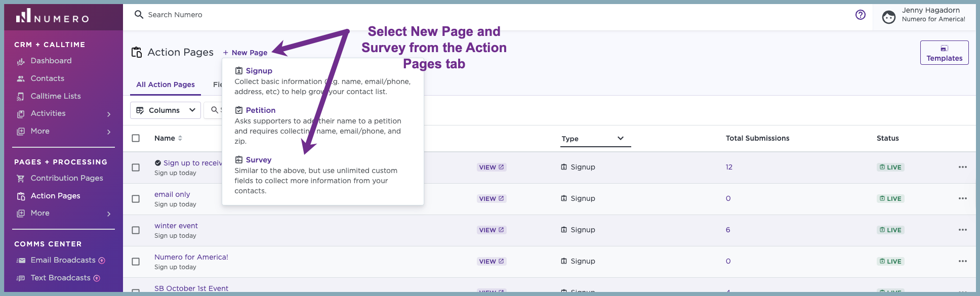This screenshot has height=296, width=980.
Task: Click the 6 submissions count for winter event
Action: point(728,230)
